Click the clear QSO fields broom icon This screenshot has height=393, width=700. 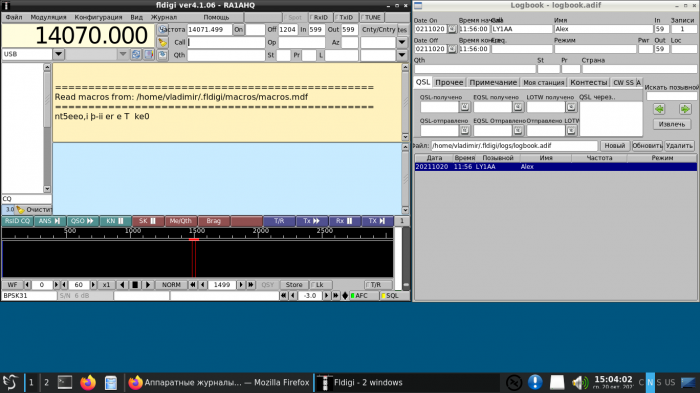[162, 42]
